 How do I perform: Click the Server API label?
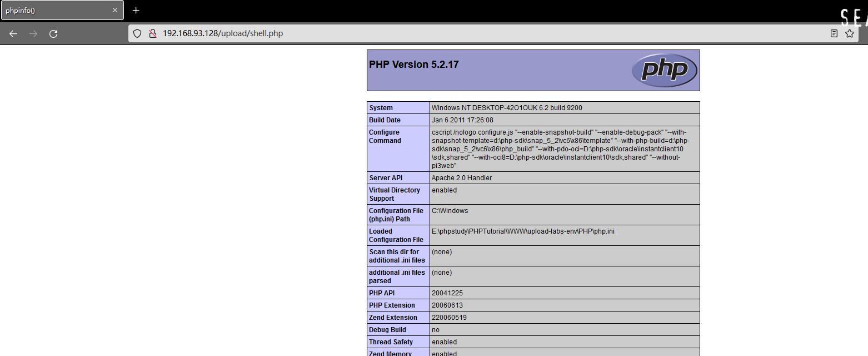click(x=386, y=178)
